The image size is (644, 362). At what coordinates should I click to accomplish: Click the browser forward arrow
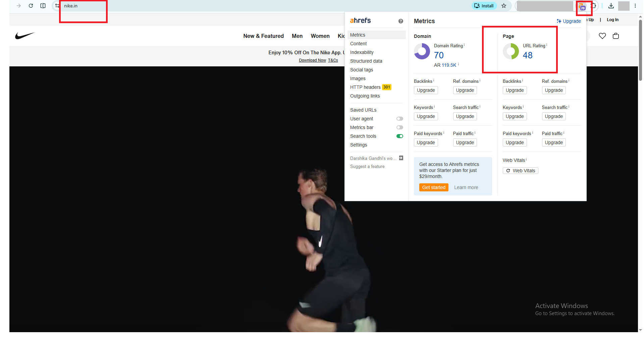click(19, 6)
